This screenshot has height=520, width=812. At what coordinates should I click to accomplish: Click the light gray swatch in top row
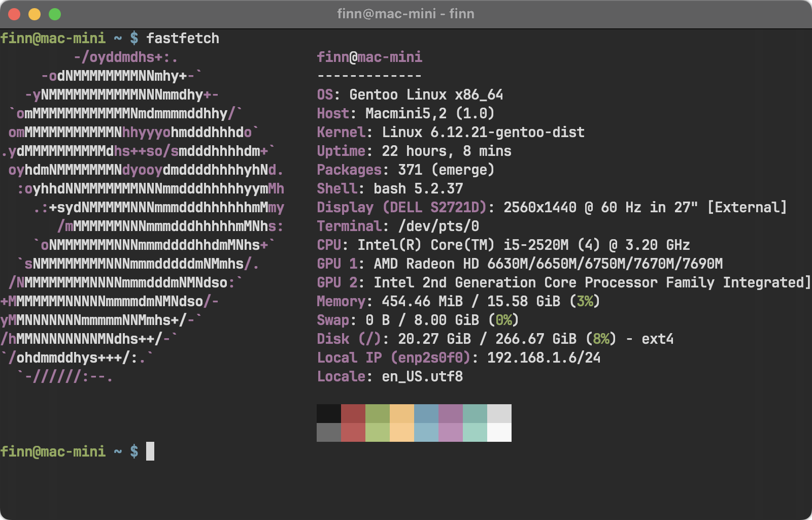click(x=499, y=413)
